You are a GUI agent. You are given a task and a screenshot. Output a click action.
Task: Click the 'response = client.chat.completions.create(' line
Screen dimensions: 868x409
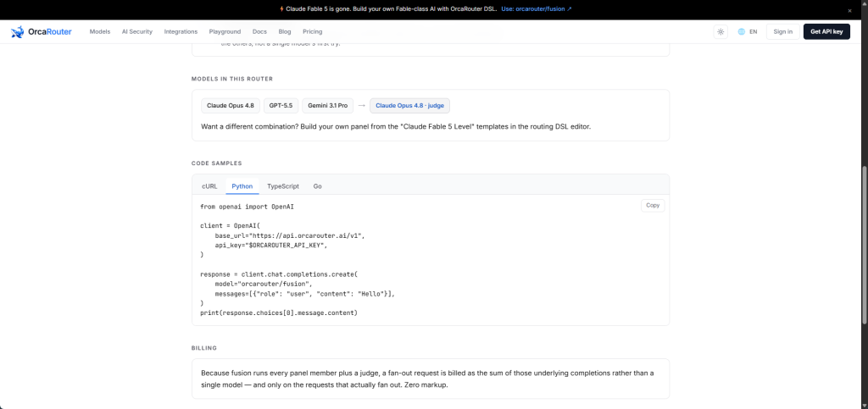click(x=279, y=274)
